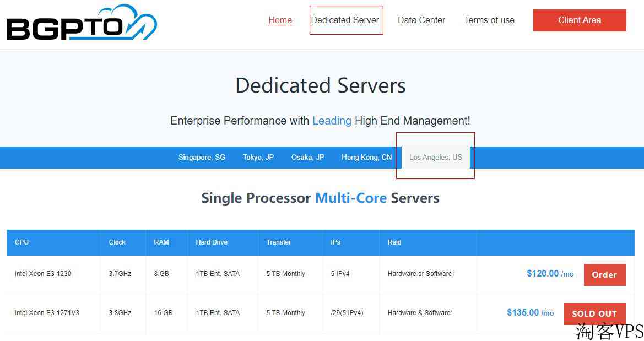This screenshot has width=644, height=341.
Task: Select the 'Intel Xeon E3-1271V3' CPU cell
Action: (47, 313)
